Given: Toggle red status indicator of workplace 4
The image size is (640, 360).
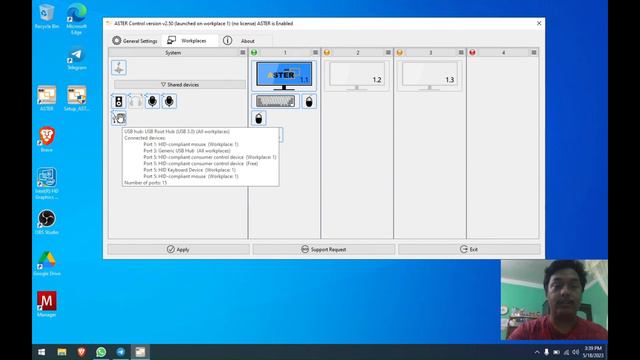Looking at the screenshot, I should coord(472,53).
